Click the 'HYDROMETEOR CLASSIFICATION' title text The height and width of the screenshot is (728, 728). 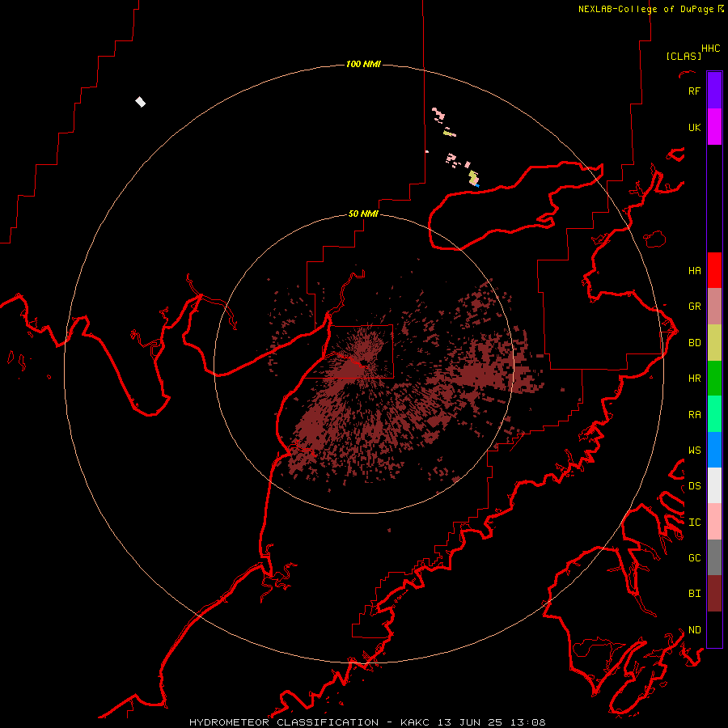(x=284, y=722)
